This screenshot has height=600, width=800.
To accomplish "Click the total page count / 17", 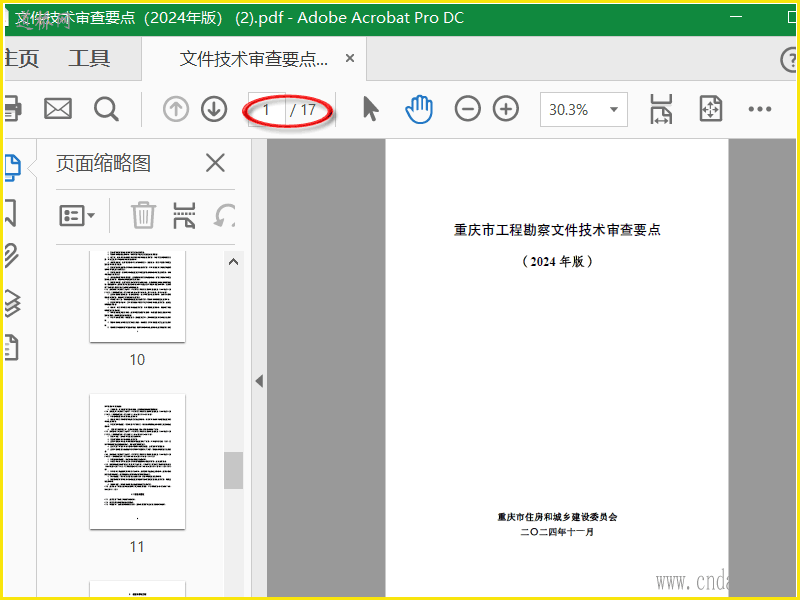I will [x=303, y=109].
